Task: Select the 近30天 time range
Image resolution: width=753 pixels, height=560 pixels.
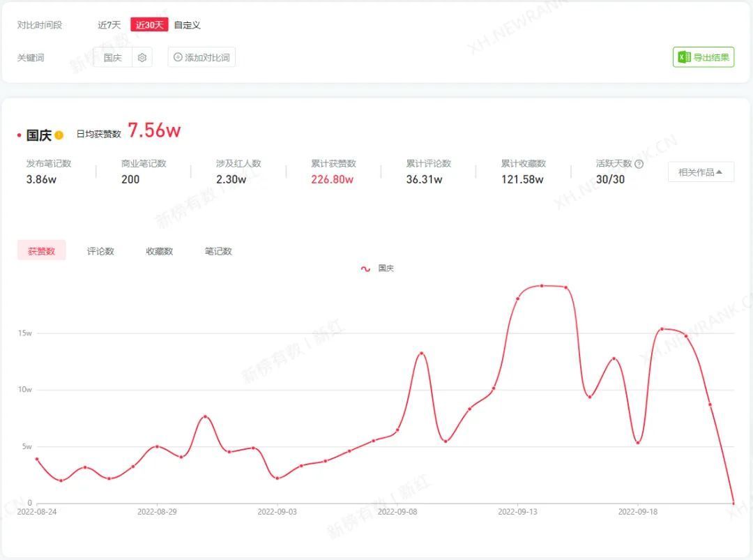Action: click(x=149, y=25)
